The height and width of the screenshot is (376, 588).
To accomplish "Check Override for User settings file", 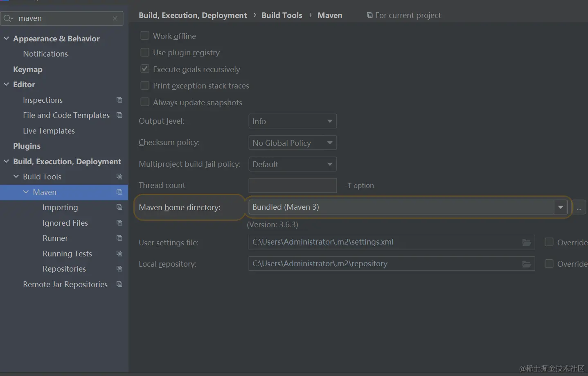I will click(x=549, y=242).
